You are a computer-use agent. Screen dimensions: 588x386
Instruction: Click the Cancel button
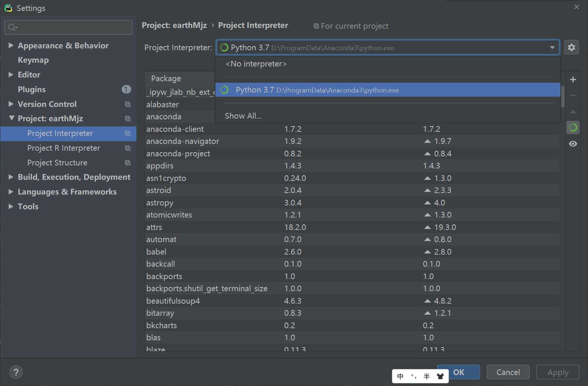click(508, 372)
